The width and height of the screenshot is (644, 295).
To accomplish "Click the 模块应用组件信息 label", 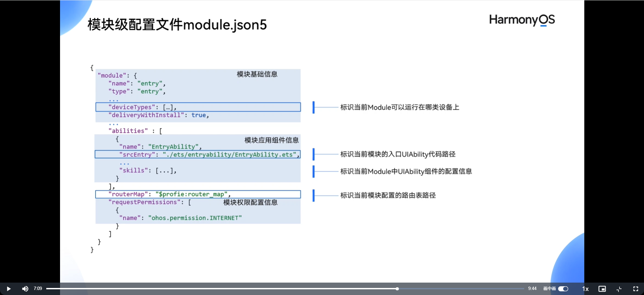I will pyautogui.click(x=271, y=140).
